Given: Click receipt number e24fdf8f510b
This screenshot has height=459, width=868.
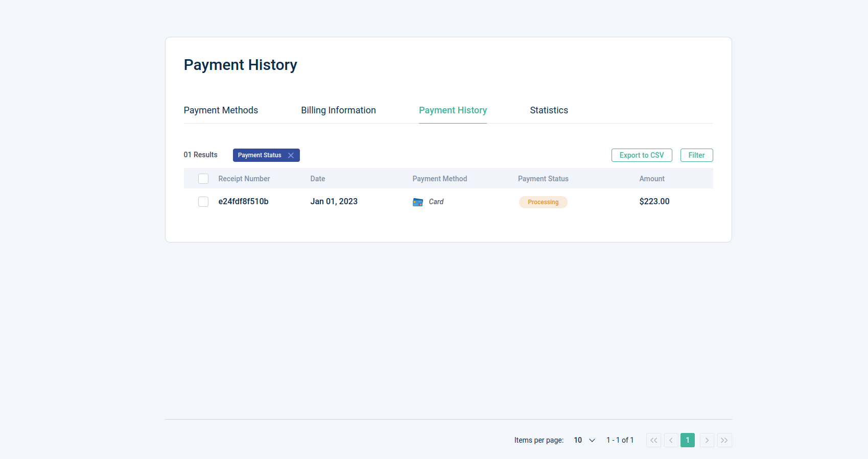Looking at the screenshot, I should click(243, 202).
